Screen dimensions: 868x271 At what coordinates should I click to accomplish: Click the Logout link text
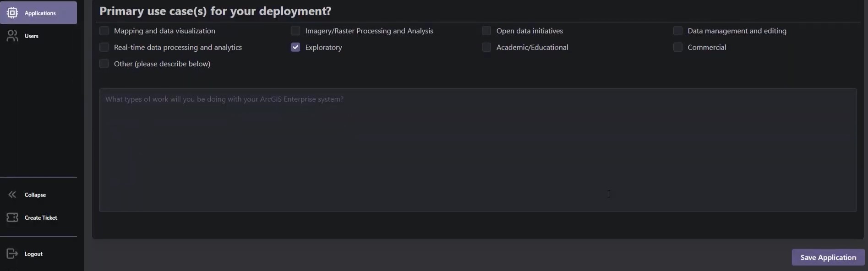(33, 254)
